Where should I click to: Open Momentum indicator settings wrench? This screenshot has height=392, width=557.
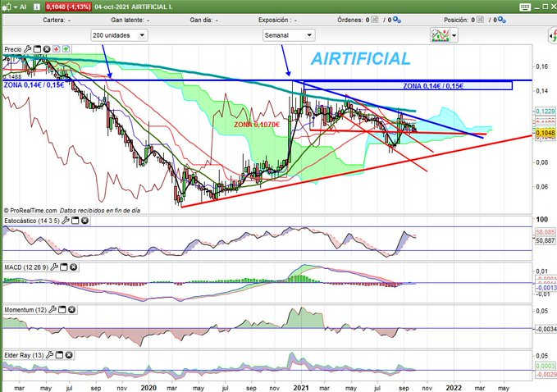pyautogui.click(x=53, y=310)
